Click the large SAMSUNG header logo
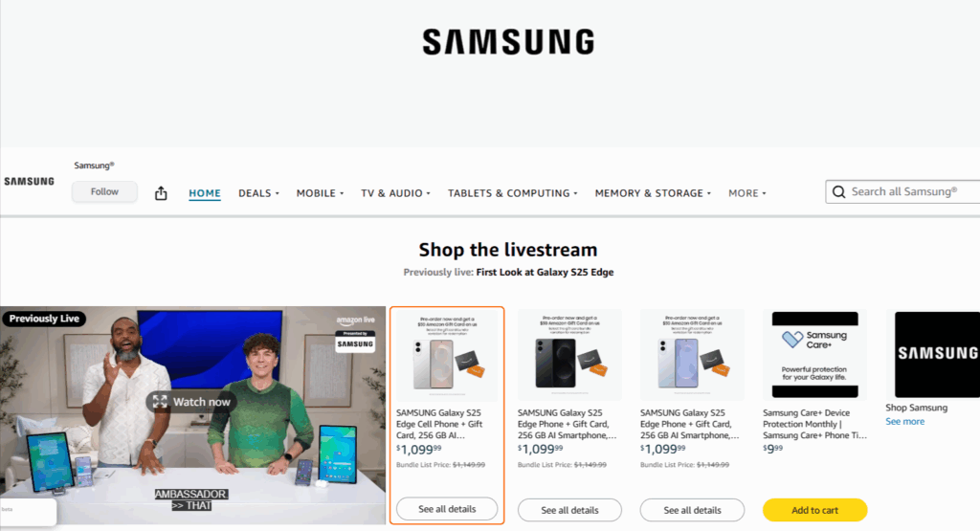The height and width of the screenshot is (531, 980). (508, 42)
